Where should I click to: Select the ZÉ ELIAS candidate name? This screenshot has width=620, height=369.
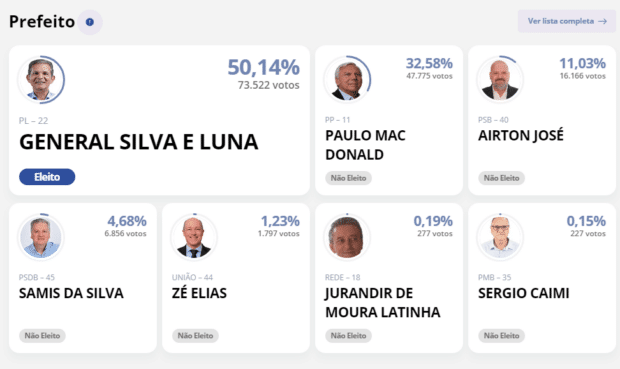tap(199, 293)
